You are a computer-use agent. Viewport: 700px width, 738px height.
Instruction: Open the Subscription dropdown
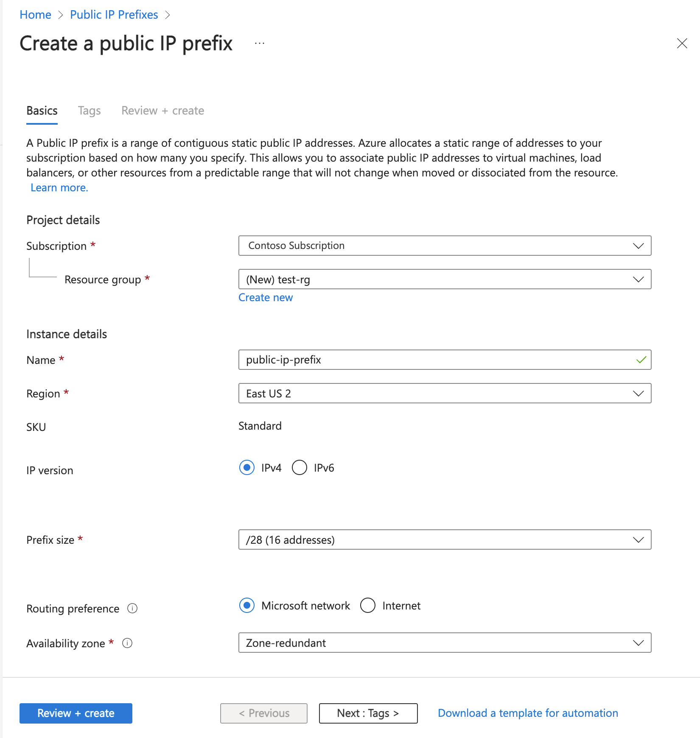pyautogui.click(x=444, y=245)
